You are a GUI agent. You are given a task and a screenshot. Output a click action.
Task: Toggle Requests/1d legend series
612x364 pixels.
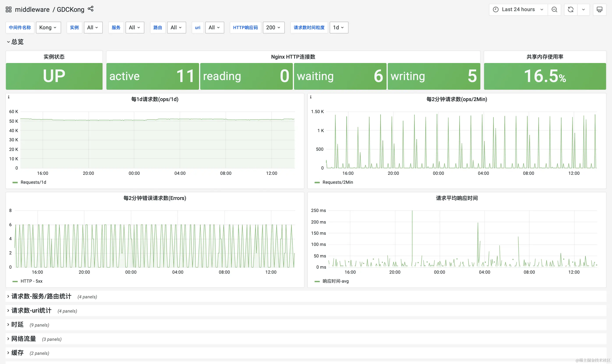pyautogui.click(x=33, y=182)
